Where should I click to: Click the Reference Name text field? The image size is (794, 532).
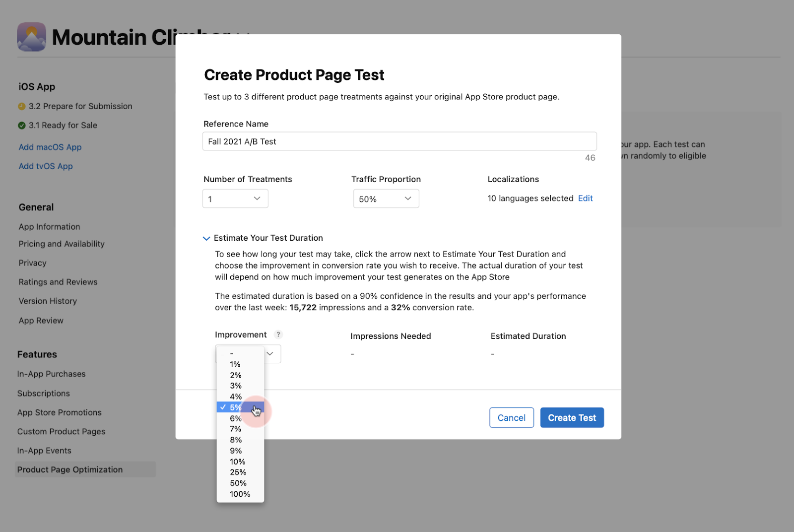coord(399,141)
